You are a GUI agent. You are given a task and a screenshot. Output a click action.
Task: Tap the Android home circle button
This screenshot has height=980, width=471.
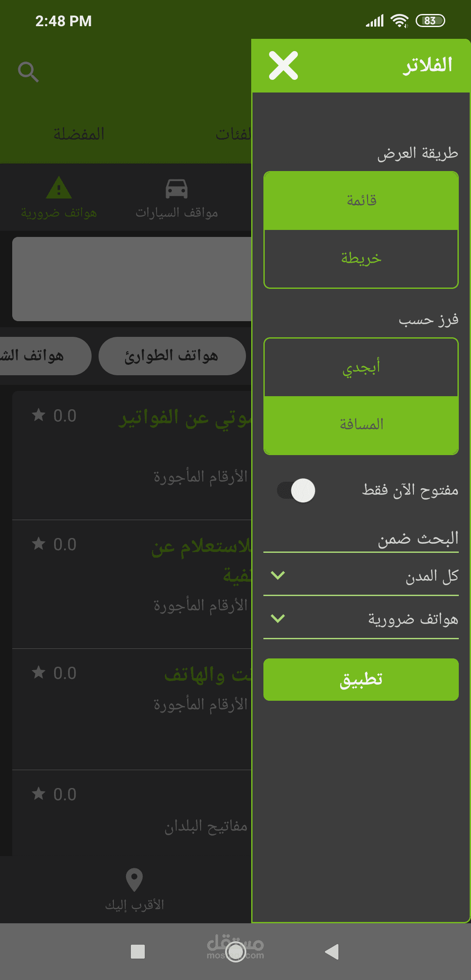[235, 951]
